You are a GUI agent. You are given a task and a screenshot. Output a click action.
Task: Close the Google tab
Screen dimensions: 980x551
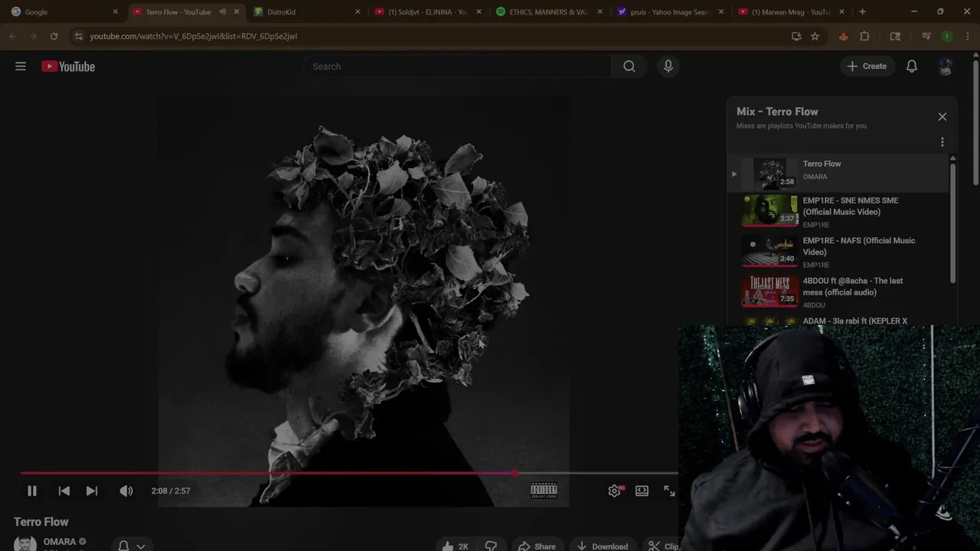pyautogui.click(x=116, y=11)
